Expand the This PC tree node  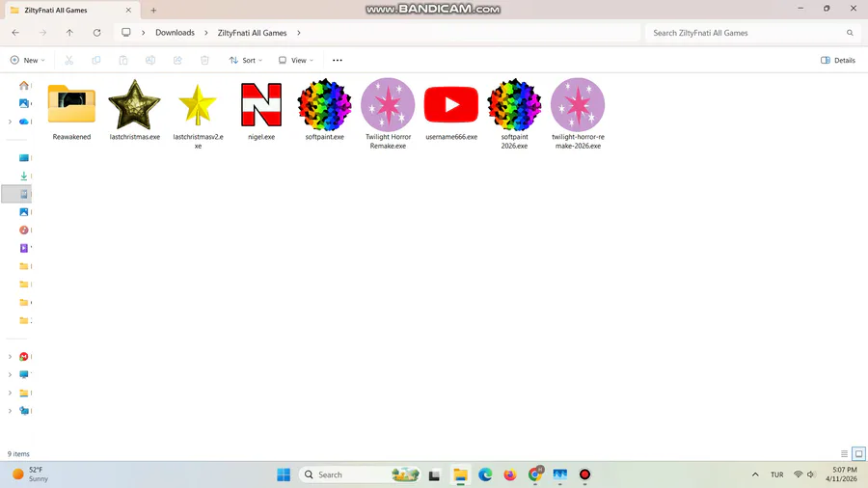click(10, 374)
